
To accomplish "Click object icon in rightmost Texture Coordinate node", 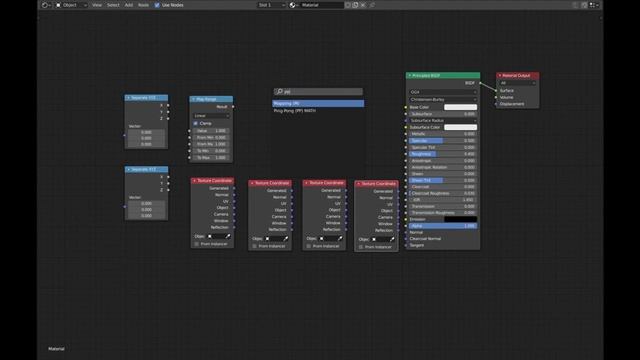I will pyautogui.click(x=374, y=239).
